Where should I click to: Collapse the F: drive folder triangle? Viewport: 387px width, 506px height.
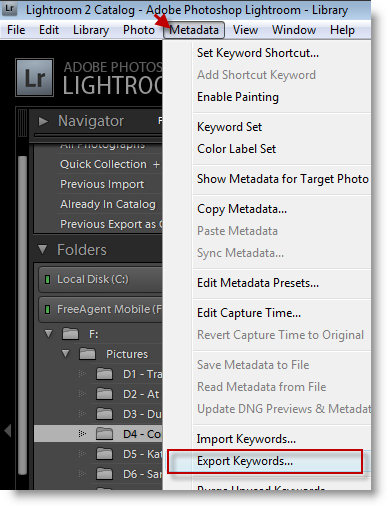49,333
